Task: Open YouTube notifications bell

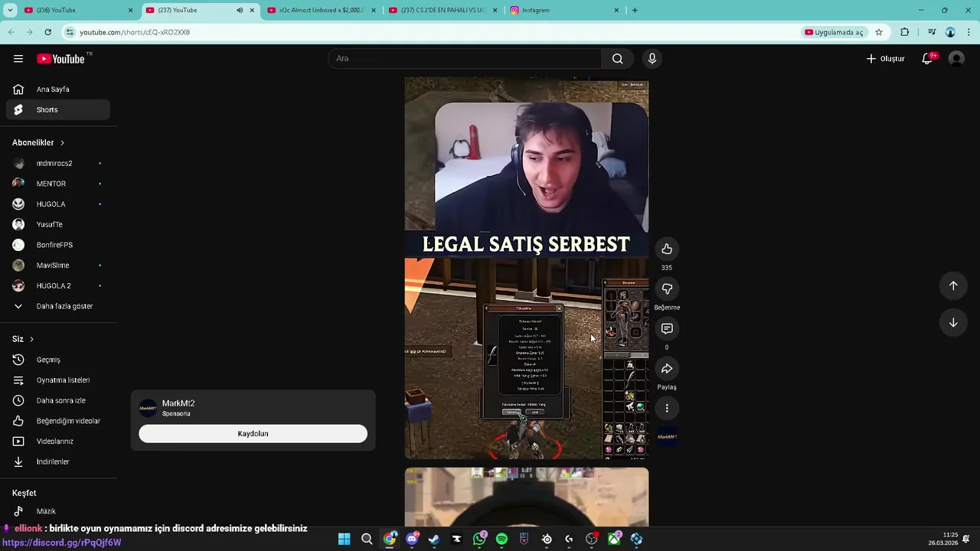Action: pyautogui.click(x=926, y=59)
